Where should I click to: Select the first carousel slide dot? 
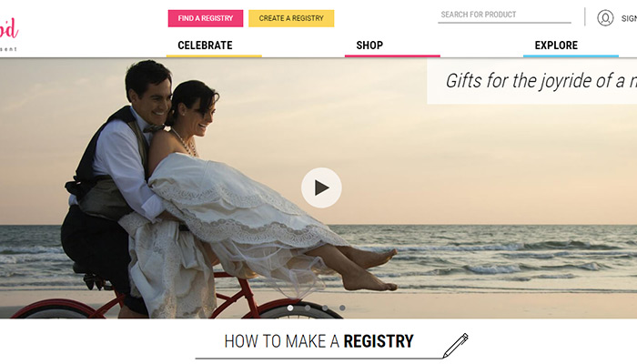click(290, 308)
